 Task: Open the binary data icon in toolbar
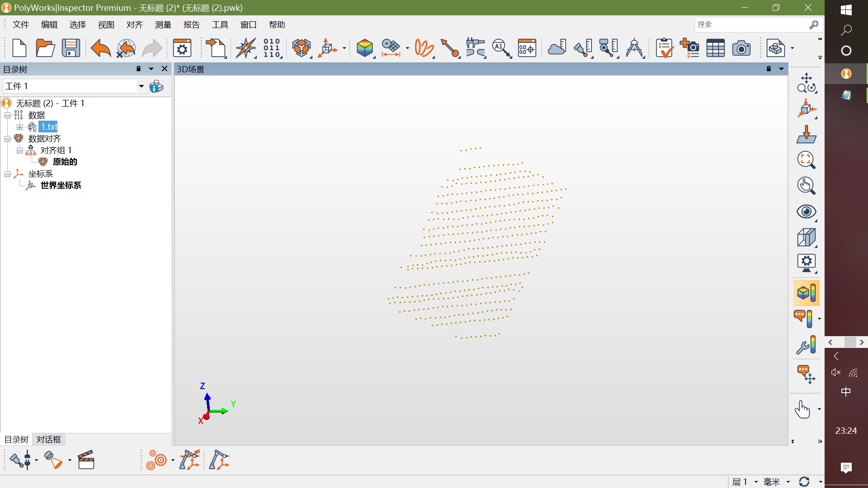point(272,48)
